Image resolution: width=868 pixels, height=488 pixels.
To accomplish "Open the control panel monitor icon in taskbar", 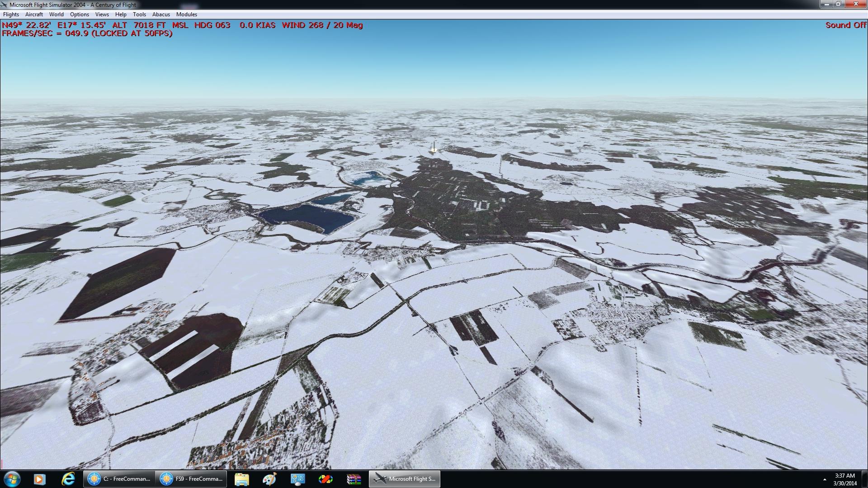I will pyautogui.click(x=298, y=479).
